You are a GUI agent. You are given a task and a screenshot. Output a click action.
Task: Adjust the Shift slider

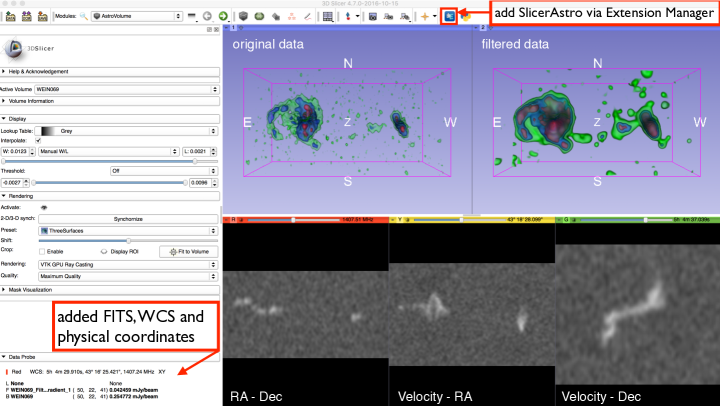point(127,240)
